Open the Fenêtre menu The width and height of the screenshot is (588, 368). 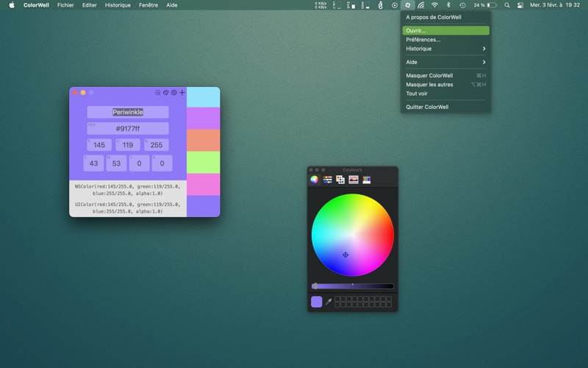pyautogui.click(x=148, y=5)
